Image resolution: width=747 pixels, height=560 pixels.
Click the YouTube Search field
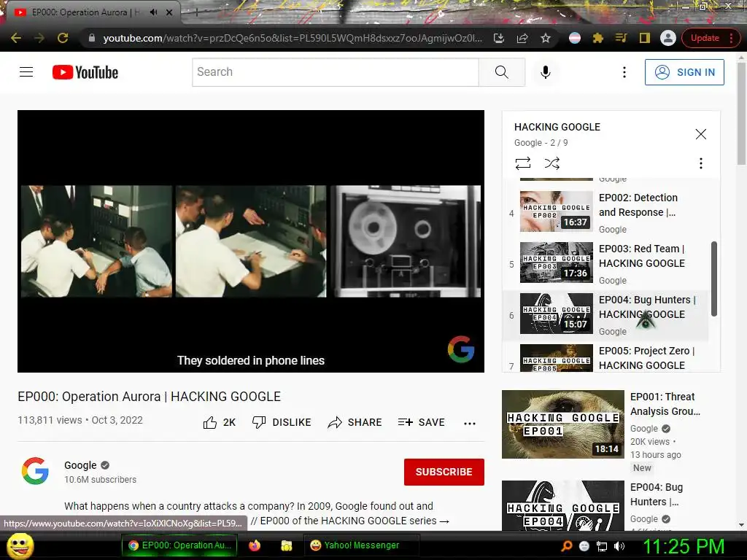point(336,72)
